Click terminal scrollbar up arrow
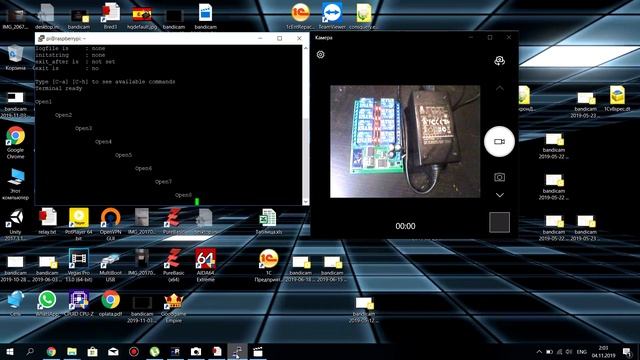This screenshot has height=360, width=640. click(x=305, y=48)
